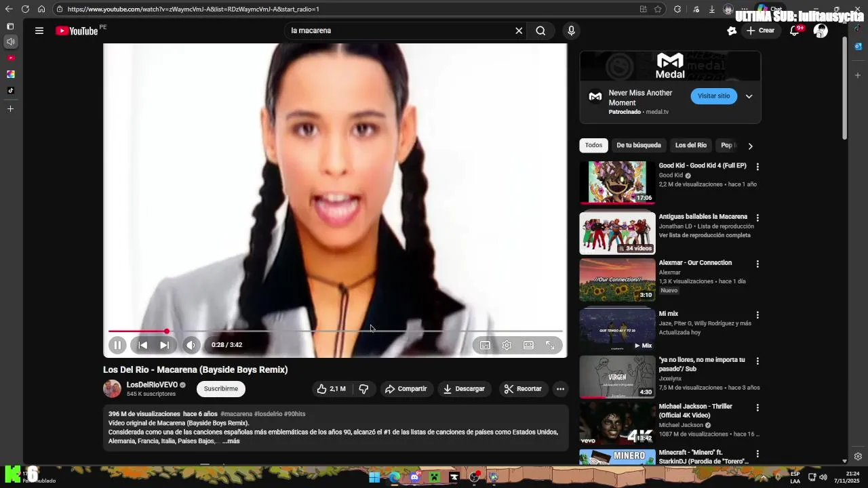868x488 pixels.
Task: Click Descargar to download video
Action: coord(464,389)
